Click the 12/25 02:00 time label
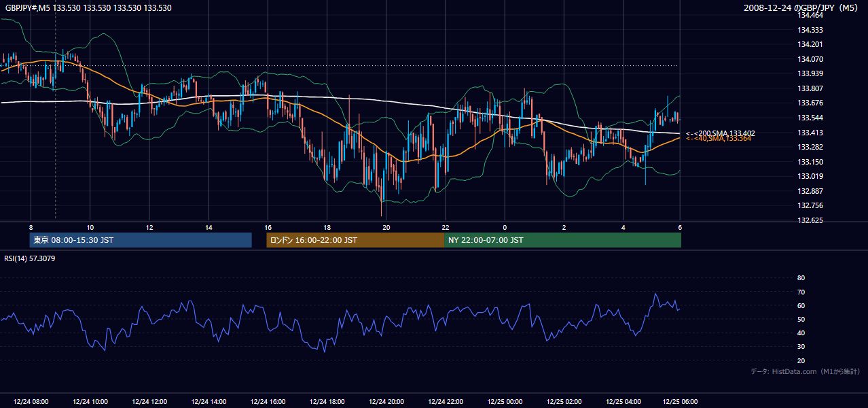 [x=564, y=401]
